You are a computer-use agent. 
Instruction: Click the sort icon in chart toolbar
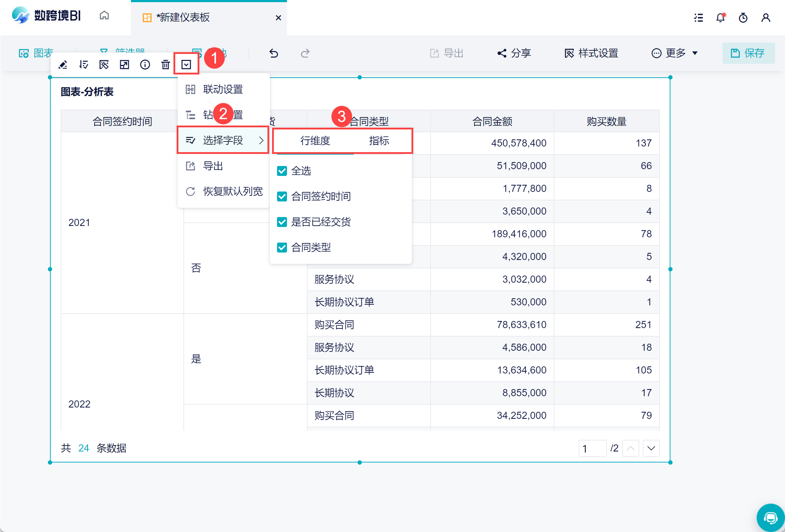(x=84, y=65)
